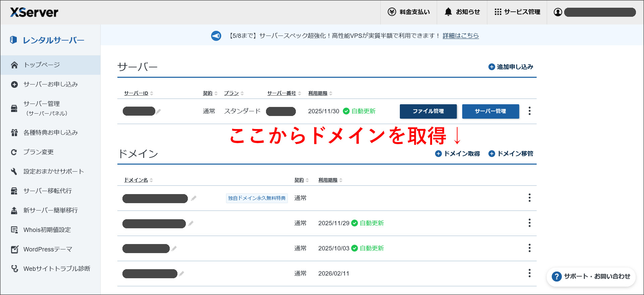This screenshot has width=644, height=295.
Task: Sort servers by 利用期限 column
Action: (x=320, y=93)
